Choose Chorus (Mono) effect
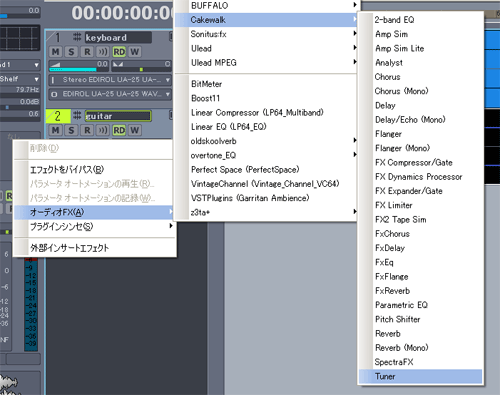 tap(420, 91)
